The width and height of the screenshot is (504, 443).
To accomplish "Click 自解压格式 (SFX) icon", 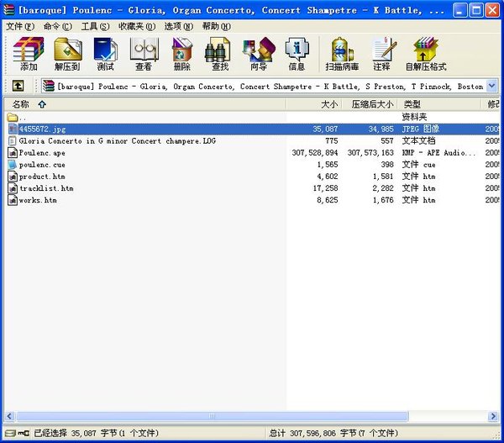I will [x=426, y=54].
